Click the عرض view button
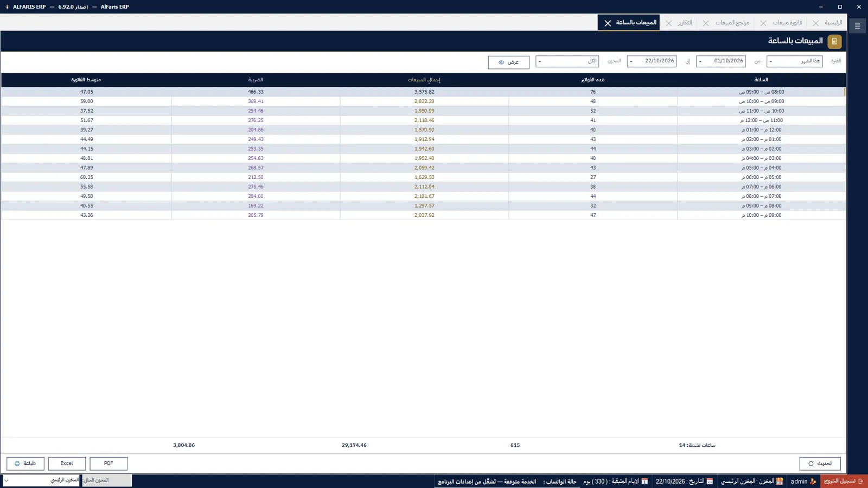Image resolution: width=868 pixels, height=488 pixels. tap(508, 62)
